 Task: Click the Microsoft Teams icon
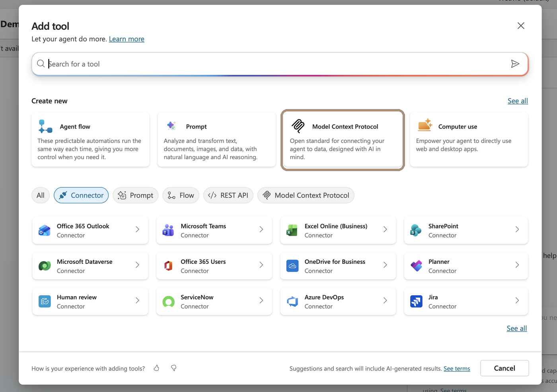(168, 230)
